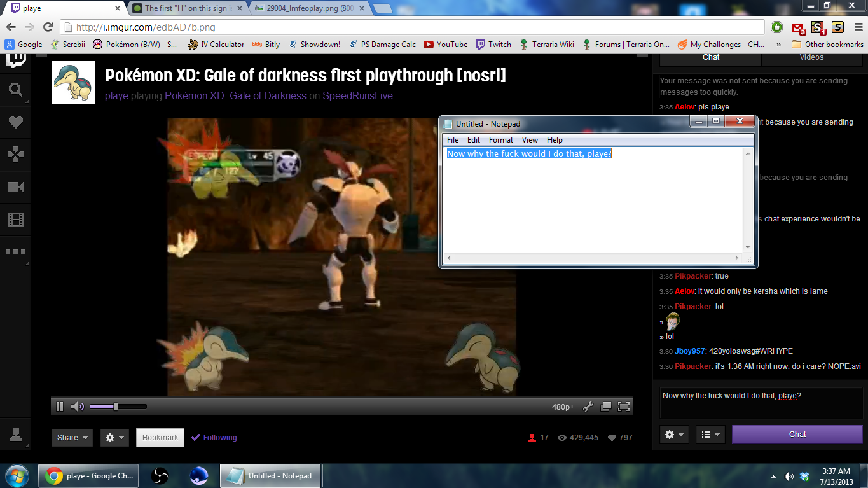Switch to the 'The first "H" on this sign' tab

pos(188,8)
